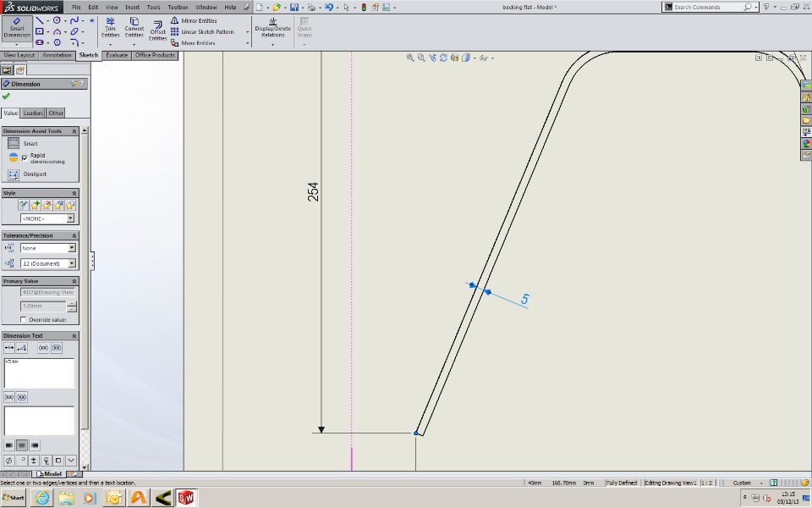Open the Toolbox menu
The height and width of the screenshot is (508, 812).
click(178, 8)
